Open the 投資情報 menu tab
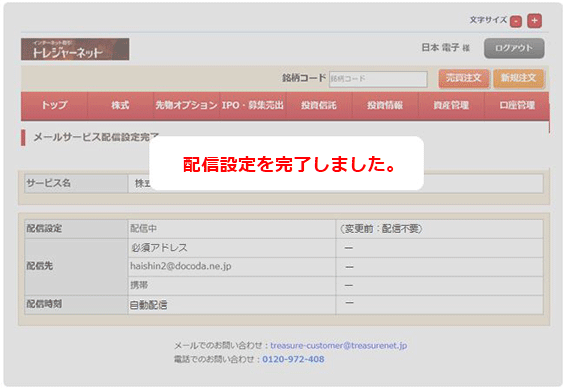Image resolution: width=567 pixels, height=391 pixels. tap(385, 105)
